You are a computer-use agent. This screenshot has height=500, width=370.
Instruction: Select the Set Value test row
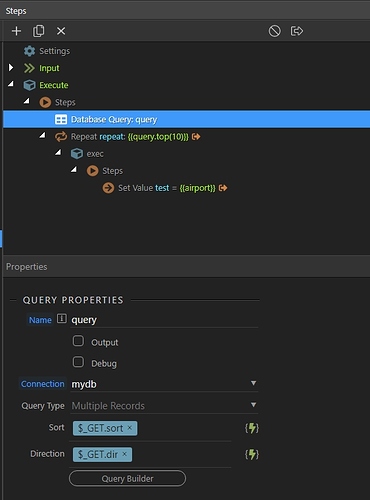tap(186, 188)
